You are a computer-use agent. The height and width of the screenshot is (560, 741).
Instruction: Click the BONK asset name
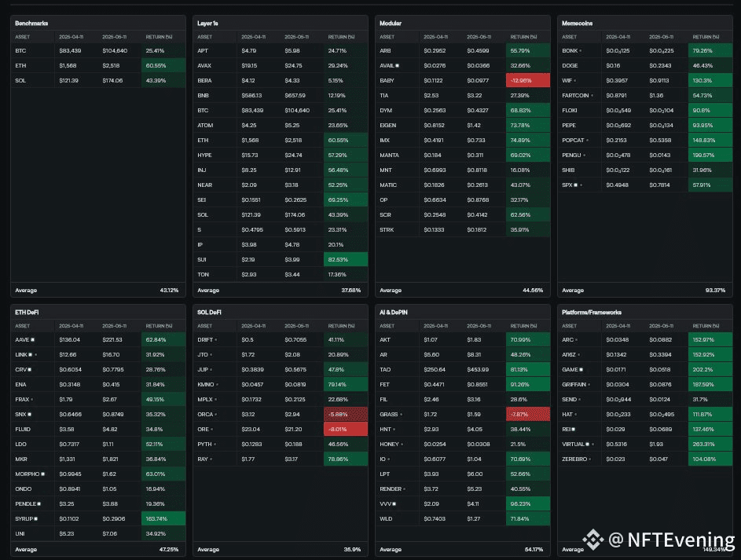click(570, 50)
